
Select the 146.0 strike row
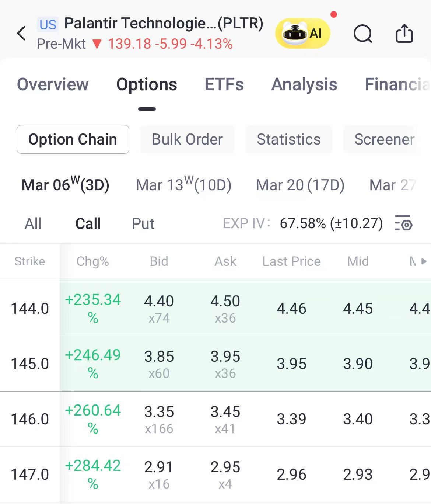point(30,419)
